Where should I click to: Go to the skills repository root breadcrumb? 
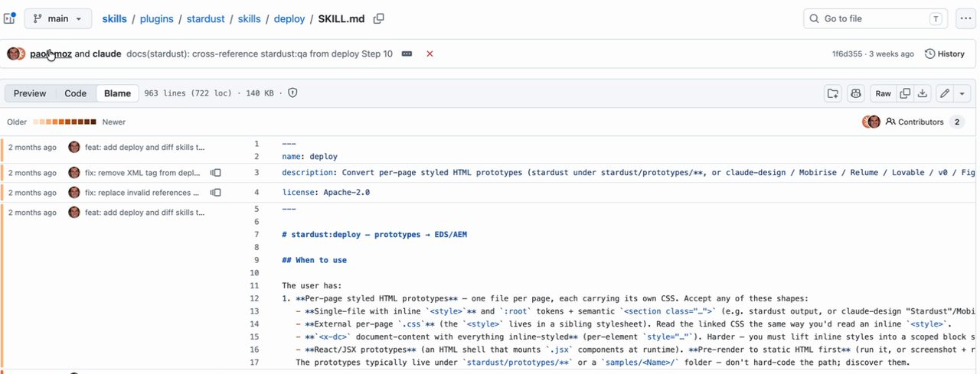(115, 18)
